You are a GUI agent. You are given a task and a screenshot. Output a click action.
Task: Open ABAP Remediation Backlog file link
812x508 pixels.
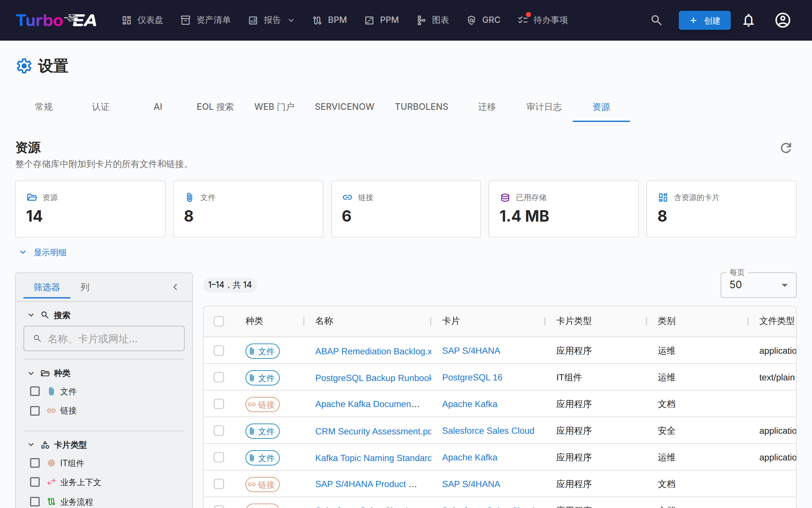tap(373, 351)
